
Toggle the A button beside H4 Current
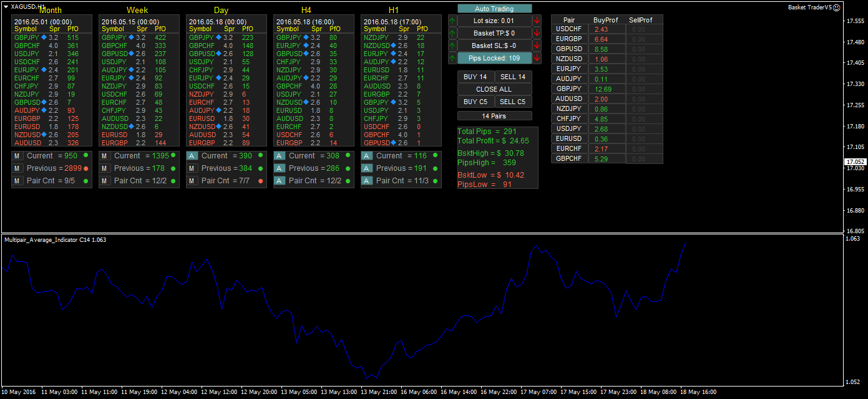280,156
